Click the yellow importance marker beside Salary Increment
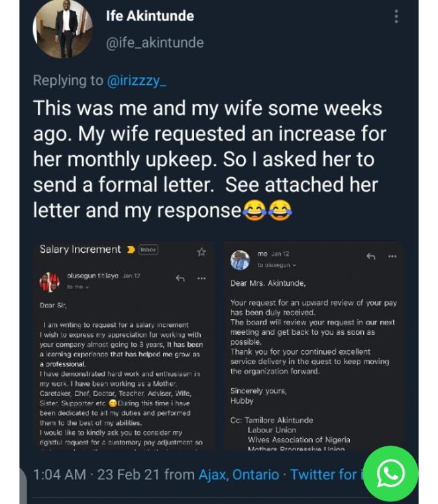 [x=131, y=250]
